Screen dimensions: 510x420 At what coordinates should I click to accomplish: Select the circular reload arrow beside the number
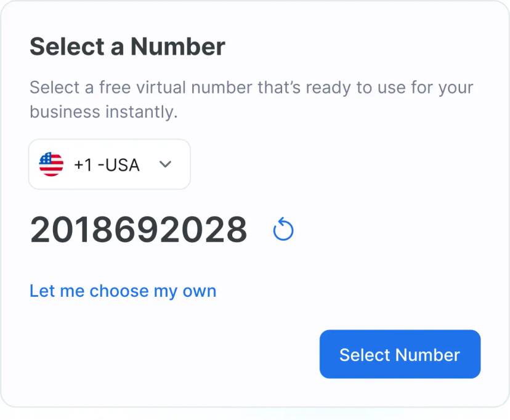pyautogui.click(x=284, y=230)
